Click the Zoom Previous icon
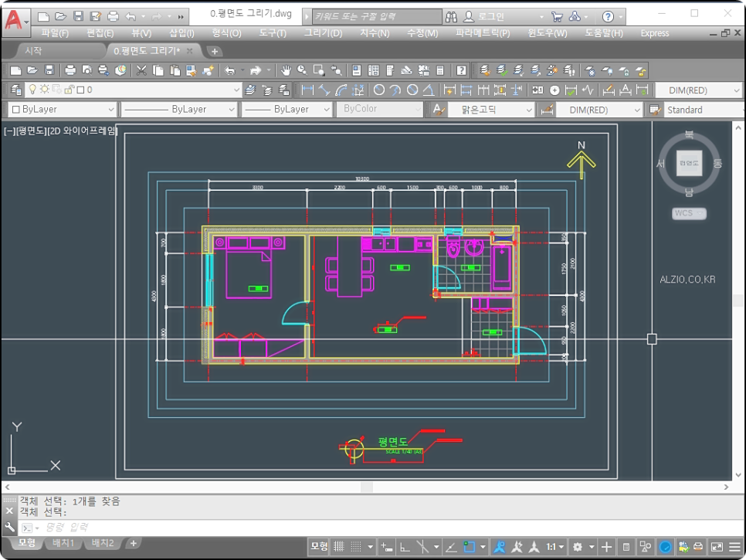This screenshot has height=560, width=746. [337, 71]
